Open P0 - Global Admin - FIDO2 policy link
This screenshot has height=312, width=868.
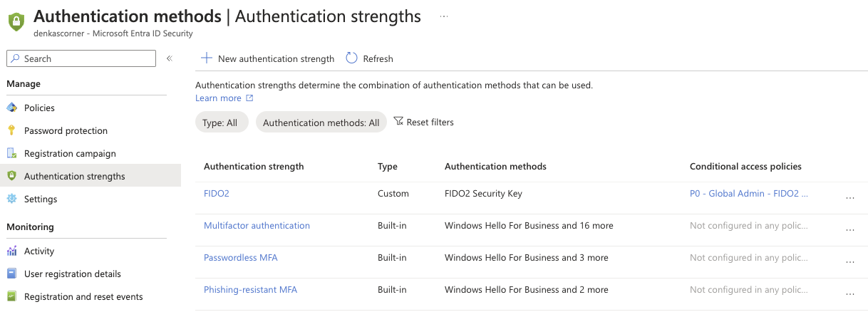(x=749, y=194)
